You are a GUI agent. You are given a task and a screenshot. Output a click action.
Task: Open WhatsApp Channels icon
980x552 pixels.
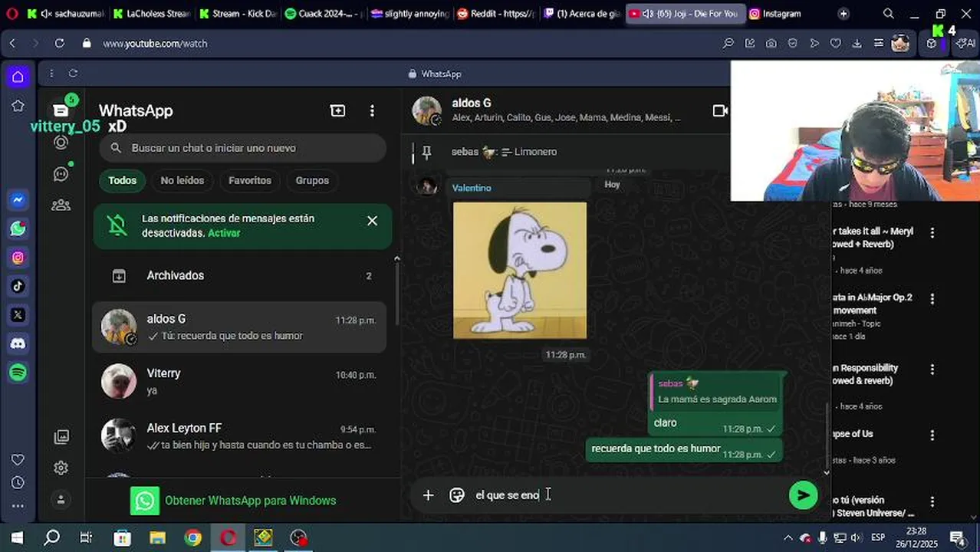pos(61,173)
